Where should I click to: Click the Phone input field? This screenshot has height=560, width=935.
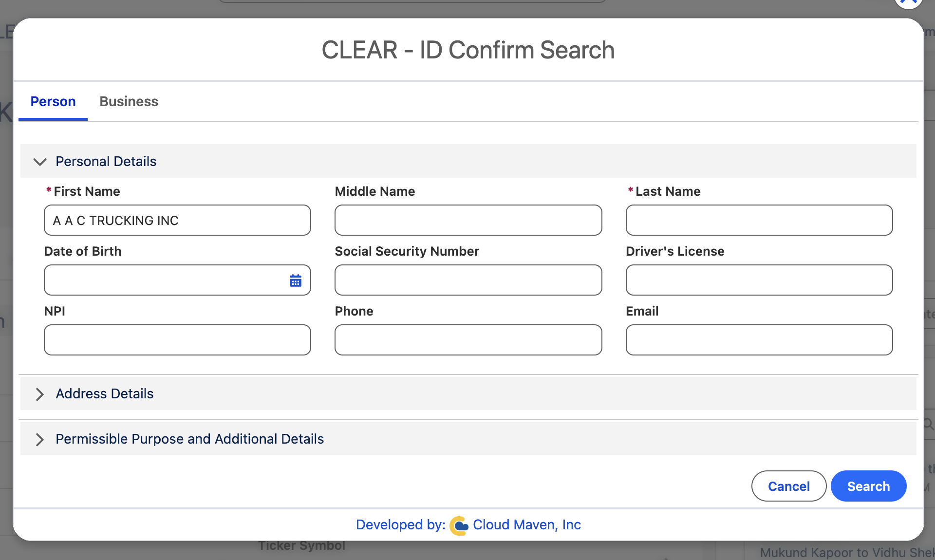click(468, 340)
